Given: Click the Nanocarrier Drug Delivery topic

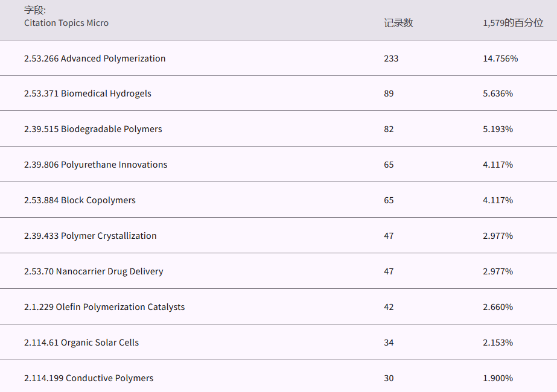Looking at the screenshot, I should [x=94, y=271].
